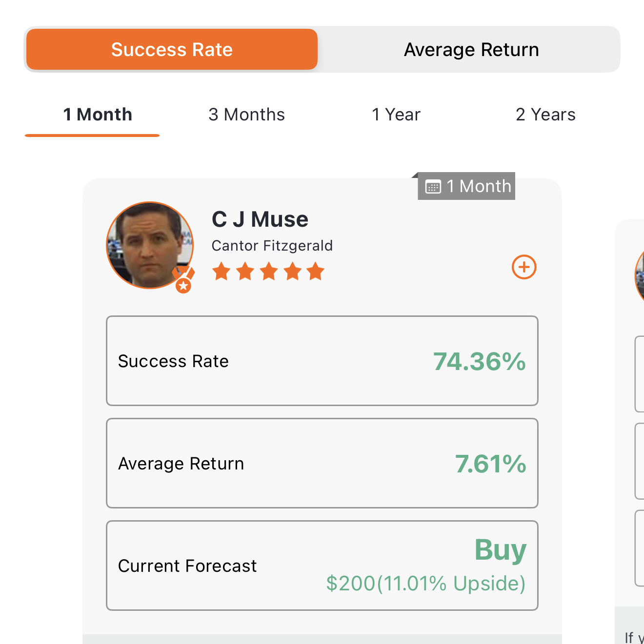Select the 2 Years tab
This screenshot has height=644, width=644.
click(x=545, y=115)
